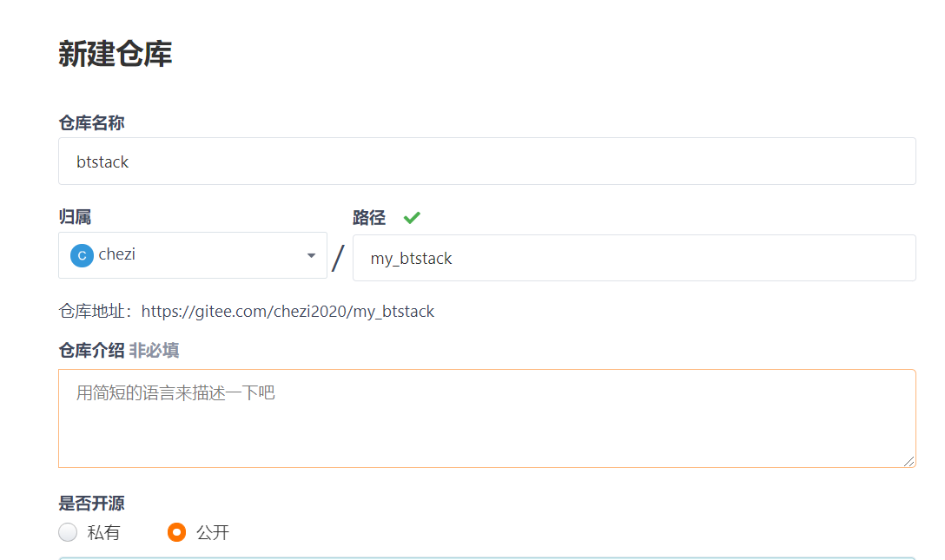Screen dimensions: 945x560
Task: Click the 是否开源 section label
Action: click(x=91, y=503)
